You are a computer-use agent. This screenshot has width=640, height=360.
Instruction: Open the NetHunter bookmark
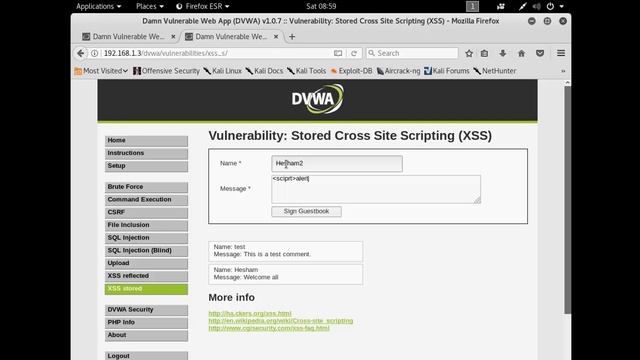[x=495, y=71]
